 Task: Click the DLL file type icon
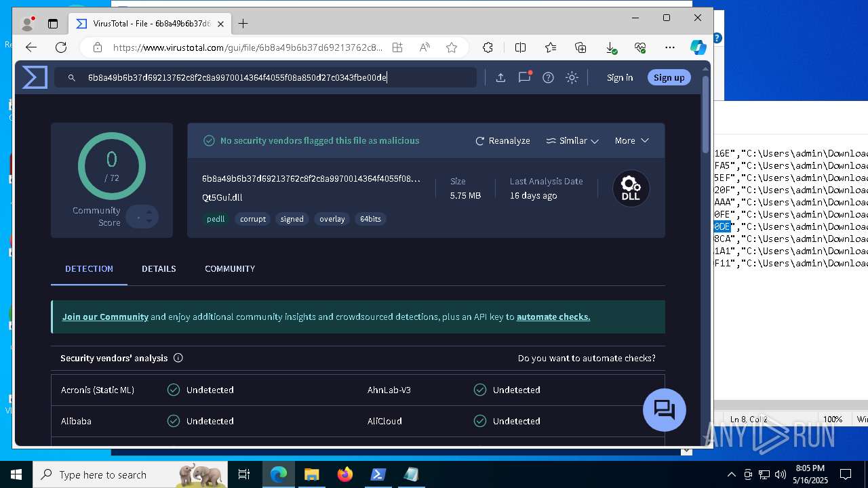click(631, 188)
